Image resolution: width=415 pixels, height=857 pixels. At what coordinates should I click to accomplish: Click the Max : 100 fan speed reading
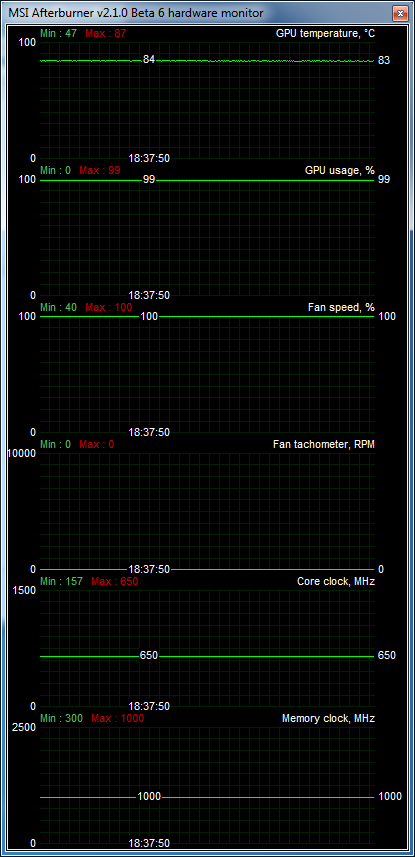[x=109, y=307]
